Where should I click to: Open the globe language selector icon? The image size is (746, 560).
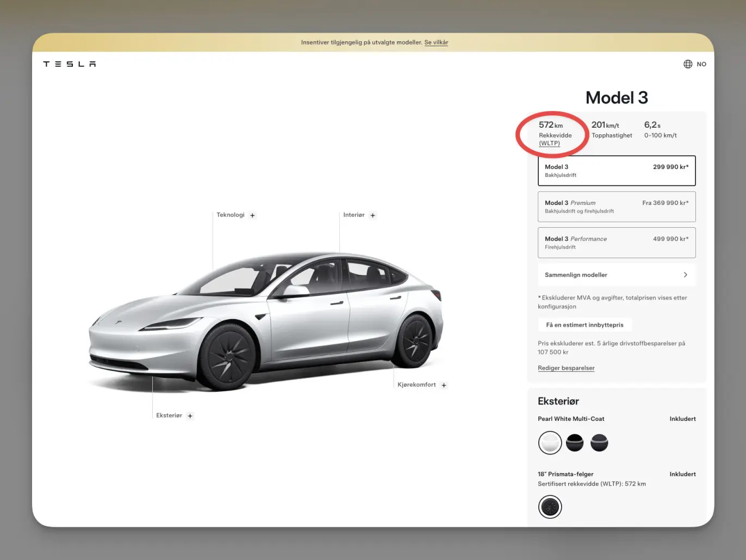(688, 64)
